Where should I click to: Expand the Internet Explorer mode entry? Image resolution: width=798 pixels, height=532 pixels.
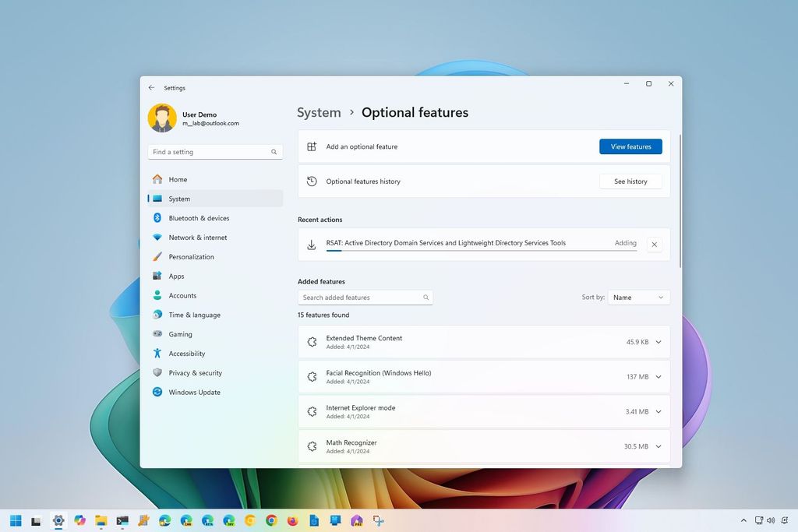coord(658,411)
